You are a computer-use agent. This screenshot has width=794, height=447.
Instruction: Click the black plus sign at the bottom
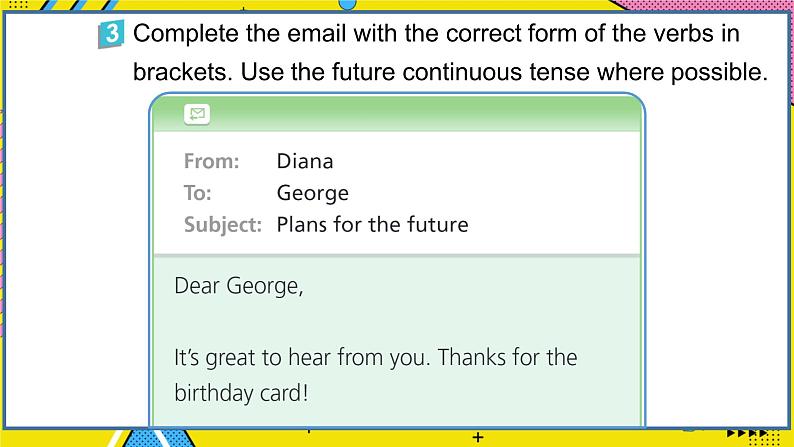[x=478, y=437]
